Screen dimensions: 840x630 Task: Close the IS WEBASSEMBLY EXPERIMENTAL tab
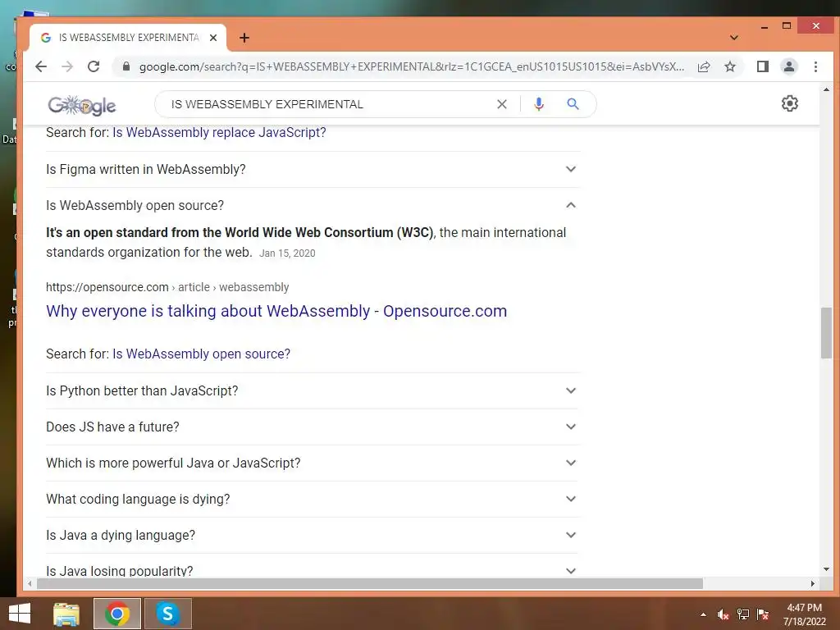pyautogui.click(x=213, y=38)
